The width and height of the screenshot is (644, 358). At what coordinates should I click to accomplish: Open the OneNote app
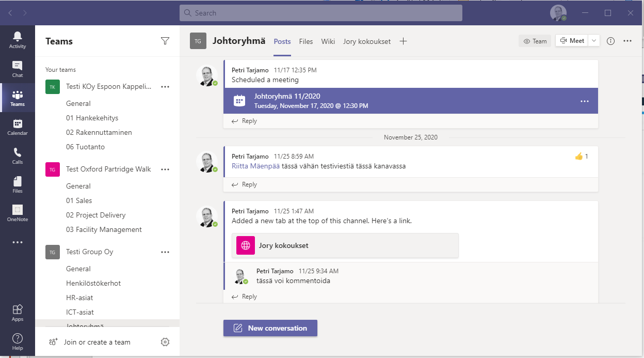(x=18, y=213)
